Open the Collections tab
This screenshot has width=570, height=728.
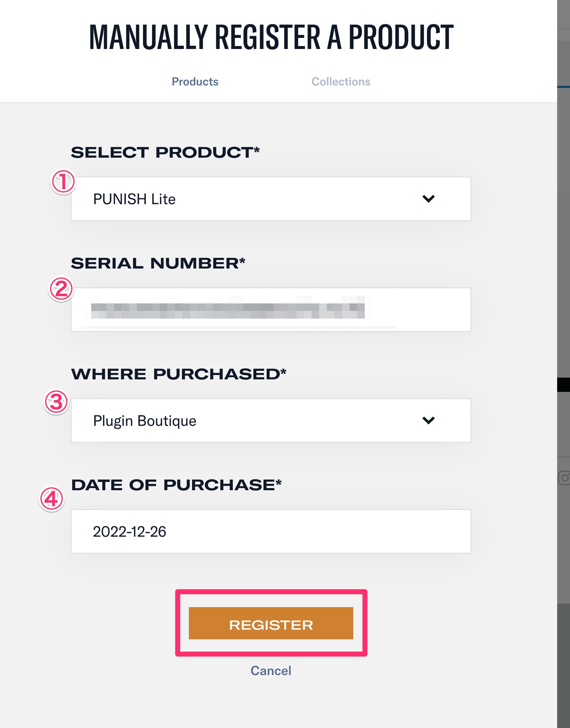point(341,82)
